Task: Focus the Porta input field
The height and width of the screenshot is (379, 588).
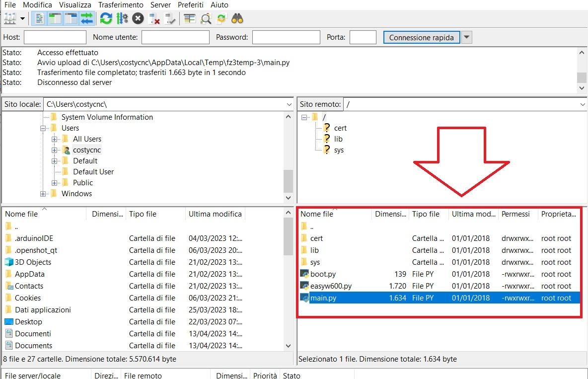Action: pos(363,37)
